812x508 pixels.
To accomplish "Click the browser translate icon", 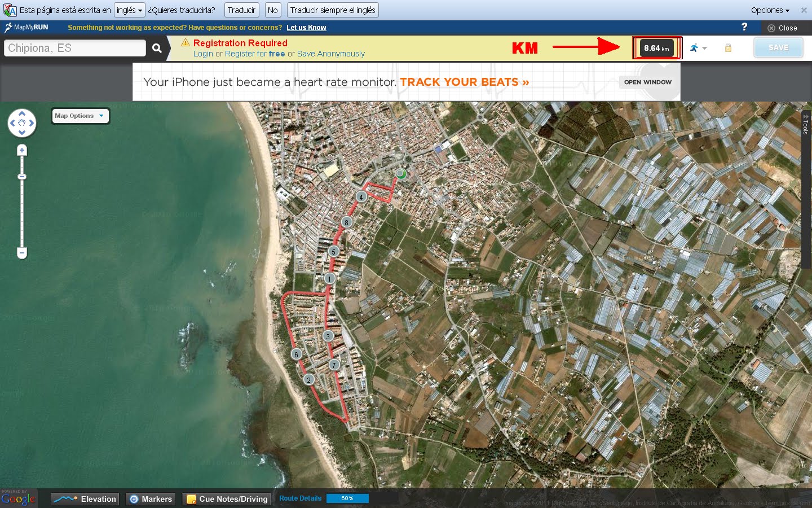I will click(10, 10).
